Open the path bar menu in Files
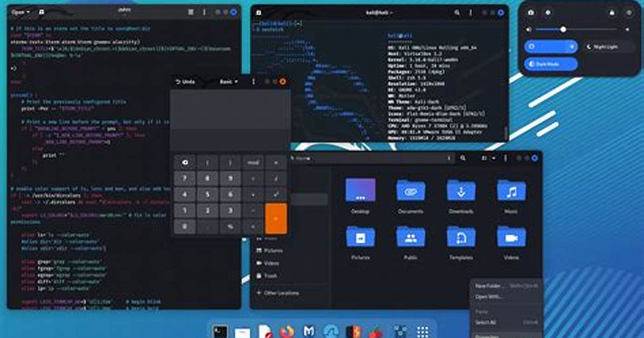This screenshot has height=338, width=644. pos(449,158)
